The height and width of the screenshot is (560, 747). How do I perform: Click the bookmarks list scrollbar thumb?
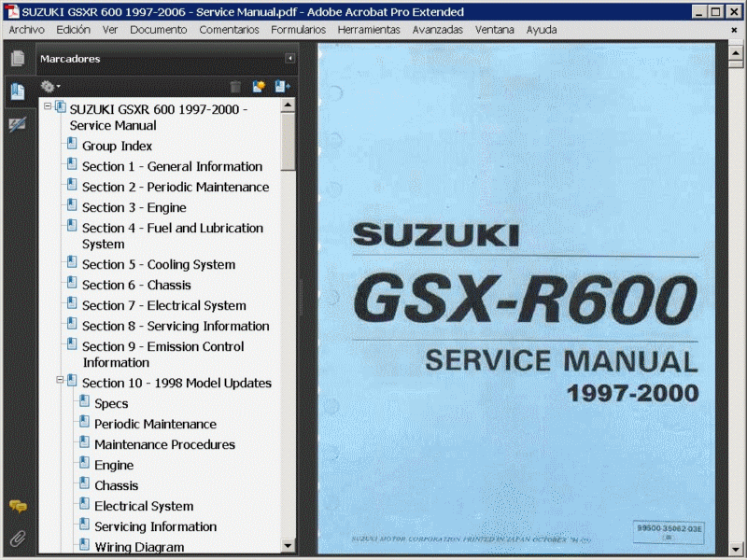pos(288,142)
